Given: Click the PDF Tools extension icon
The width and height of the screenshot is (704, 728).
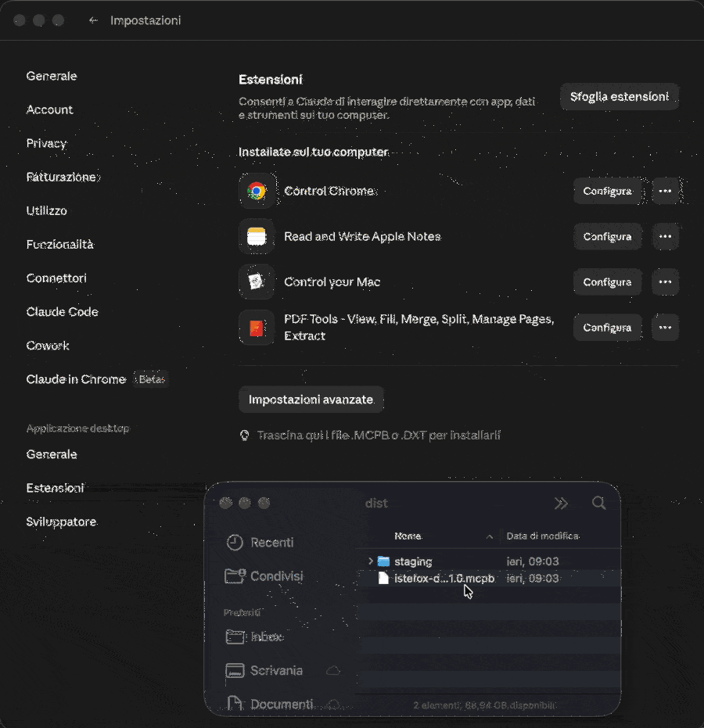Looking at the screenshot, I should point(257,328).
